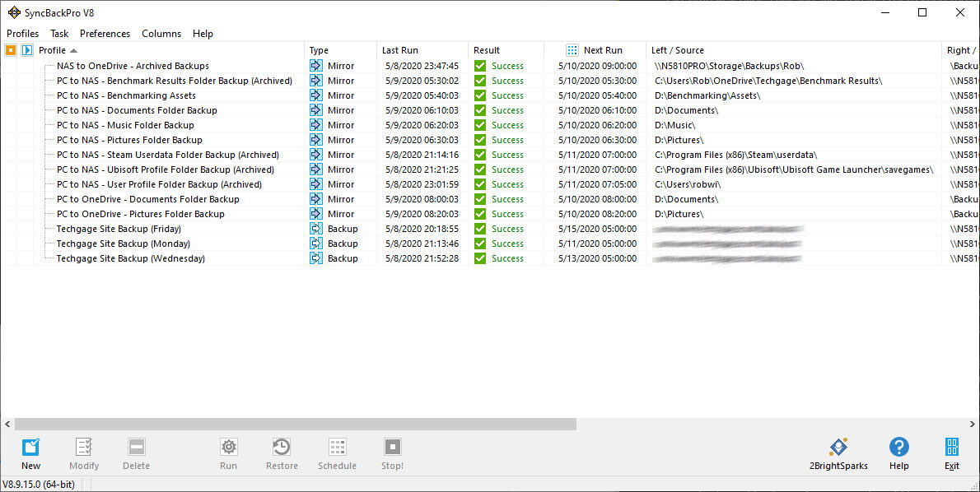Screen dimensions: 980x492
Task: Click the Restore clock icon
Action: click(x=282, y=448)
